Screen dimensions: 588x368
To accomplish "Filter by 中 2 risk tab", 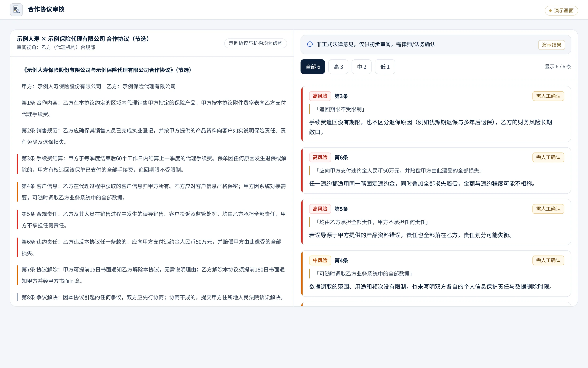I will pyautogui.click(x=362, y=67).
